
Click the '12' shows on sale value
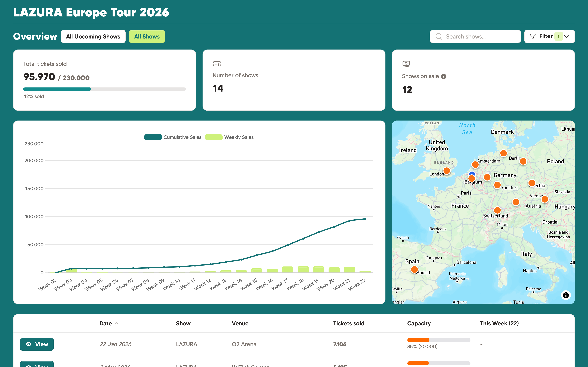[x=407, y=90]
